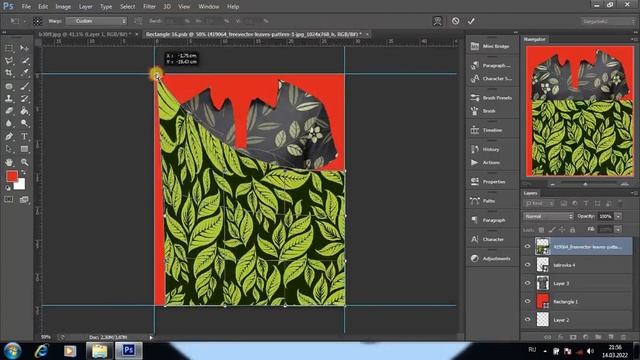Open the Adjustments panel

coord(491,259)
